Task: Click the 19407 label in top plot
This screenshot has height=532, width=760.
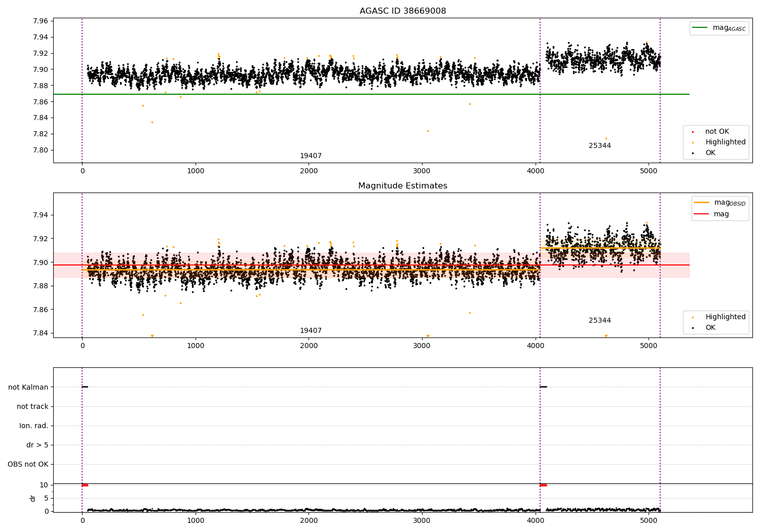Action: [x=311, y=156]
